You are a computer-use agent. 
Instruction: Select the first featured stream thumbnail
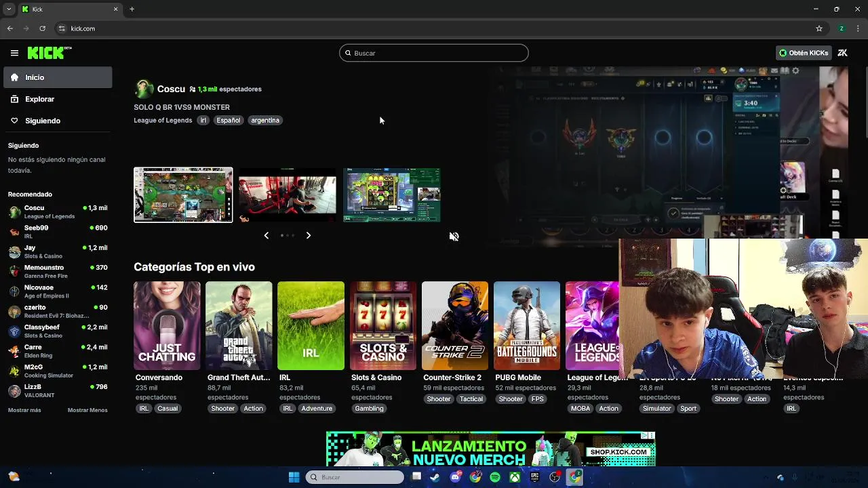[183, 195]
